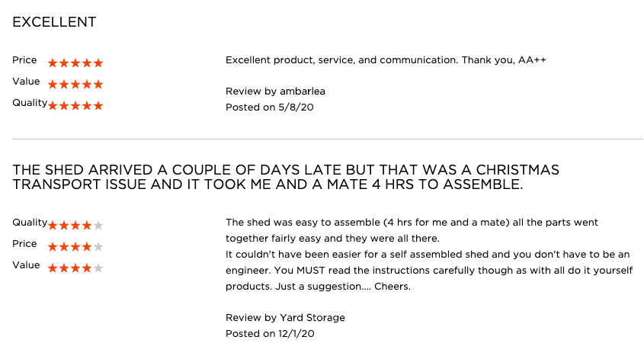
Task: Click the first star in the first review's Value rating
Action: 53,85
